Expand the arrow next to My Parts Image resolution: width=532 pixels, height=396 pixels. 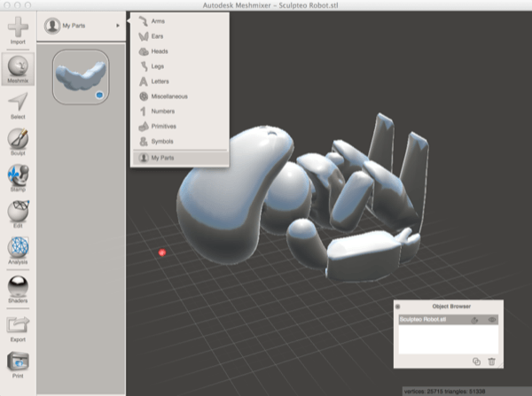click(x=118, y=26)
